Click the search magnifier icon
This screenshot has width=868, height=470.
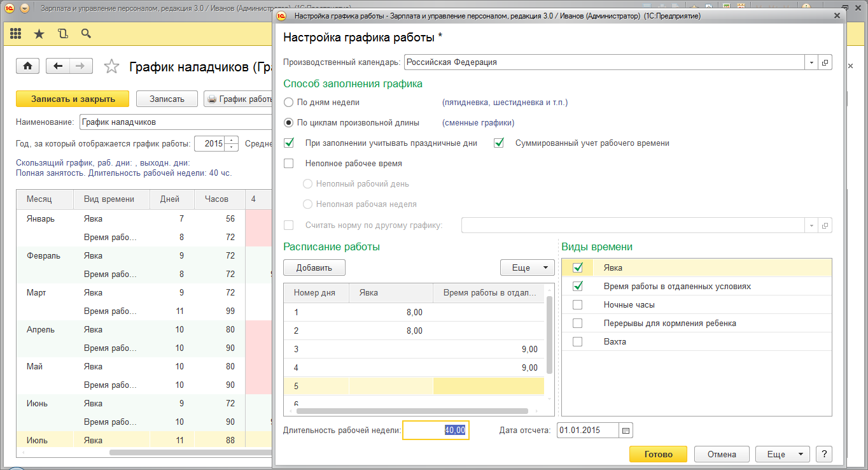87,34
